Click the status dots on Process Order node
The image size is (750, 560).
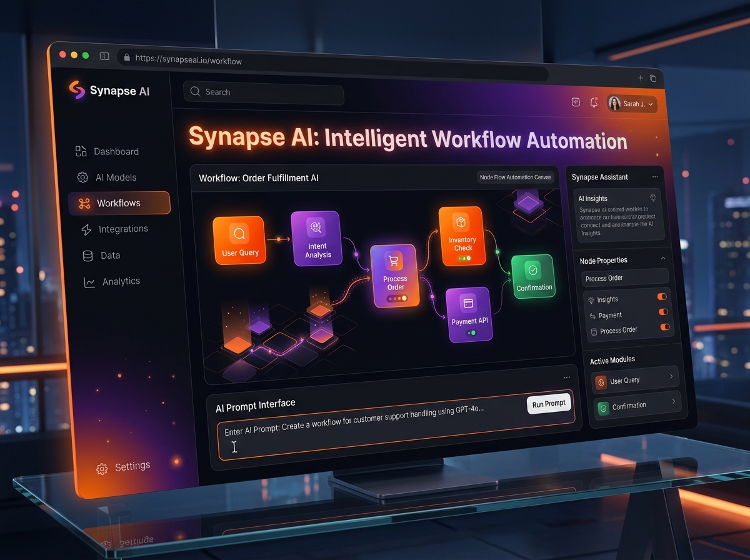tap(397, 298)
